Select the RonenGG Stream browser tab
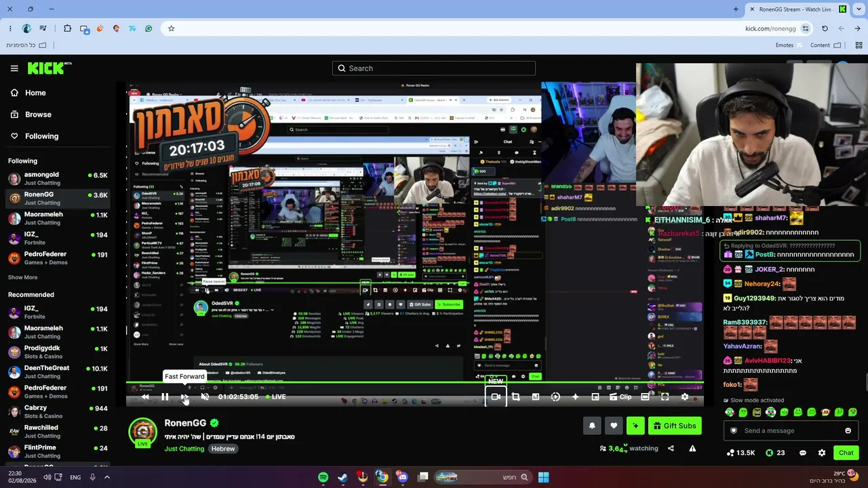Image resolution: width=868 pixels, height=488 pixels. 797,9
